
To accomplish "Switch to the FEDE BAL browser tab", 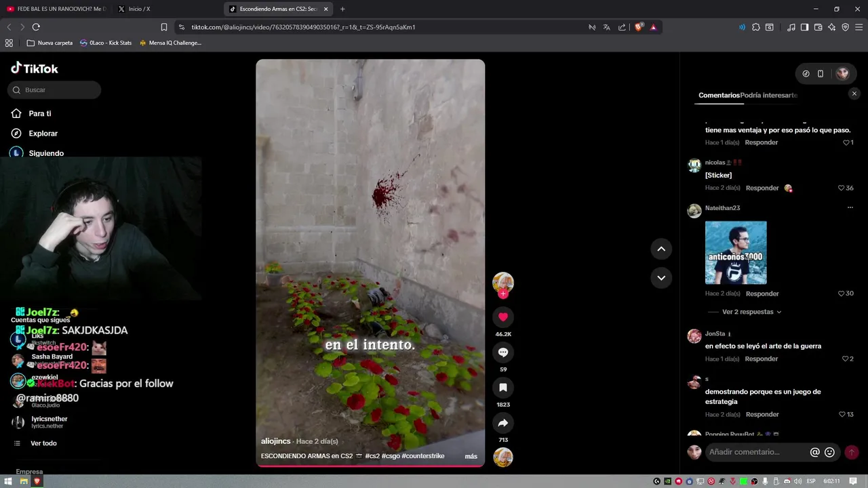I will tap(56, 9).
